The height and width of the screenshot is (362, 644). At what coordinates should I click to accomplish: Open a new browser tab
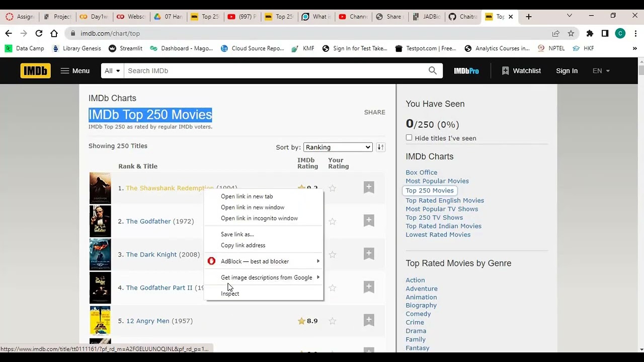click(528, 17)
